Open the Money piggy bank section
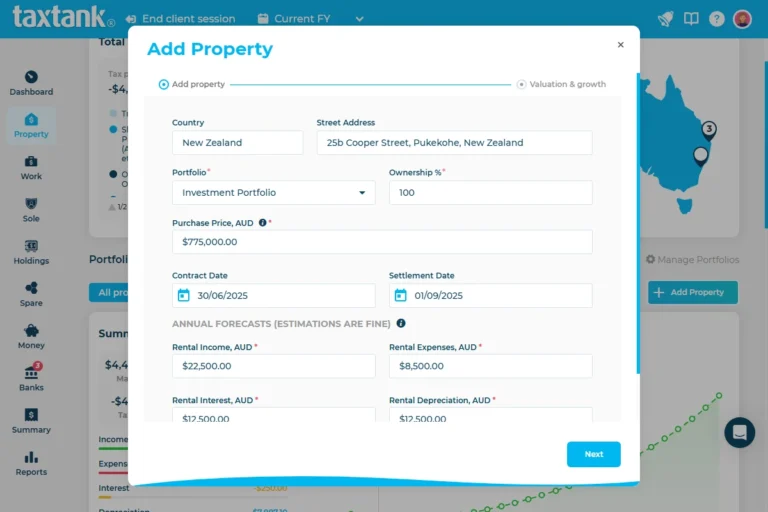This screenshot has width=768, height=512. coord(31,337)
